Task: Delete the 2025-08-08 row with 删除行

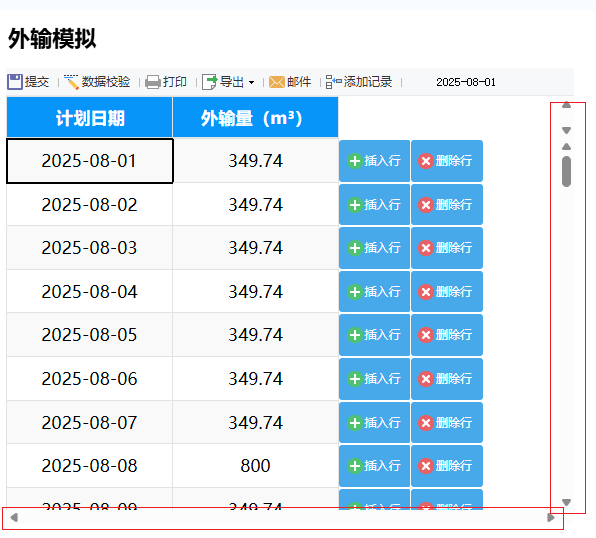Action: coord(447,466)
